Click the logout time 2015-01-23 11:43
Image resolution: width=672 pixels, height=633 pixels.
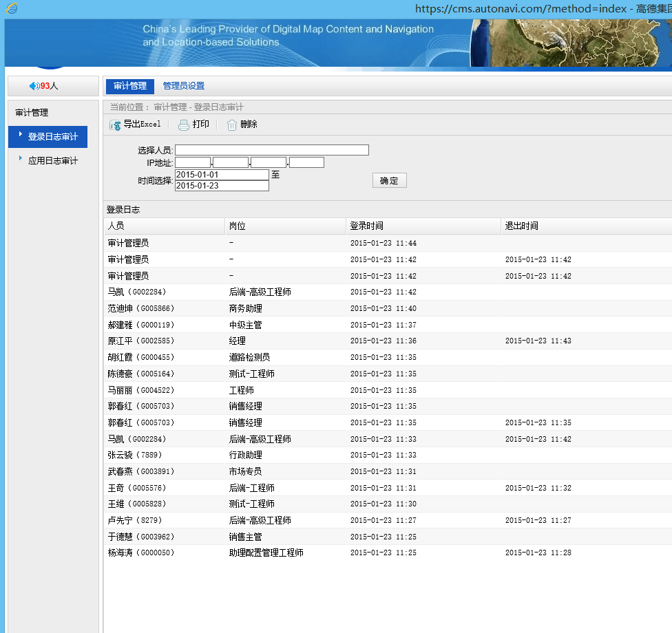tap(538, 341)
